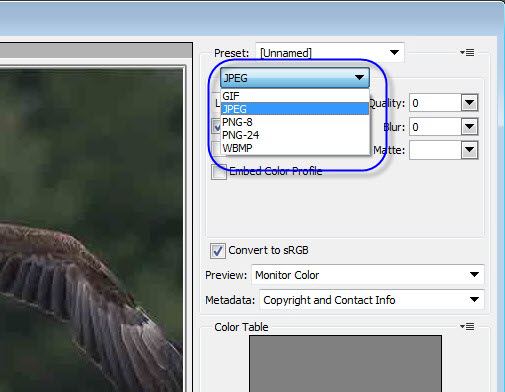Image resolution: width=505 pixels, height=392 pixels.
Task: Open the optimize panel flyout menu icon
Action: [467, 52]
